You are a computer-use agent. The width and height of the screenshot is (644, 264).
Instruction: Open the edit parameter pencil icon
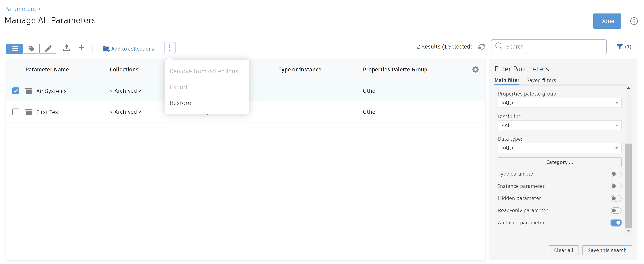click(x=48, y=48)
